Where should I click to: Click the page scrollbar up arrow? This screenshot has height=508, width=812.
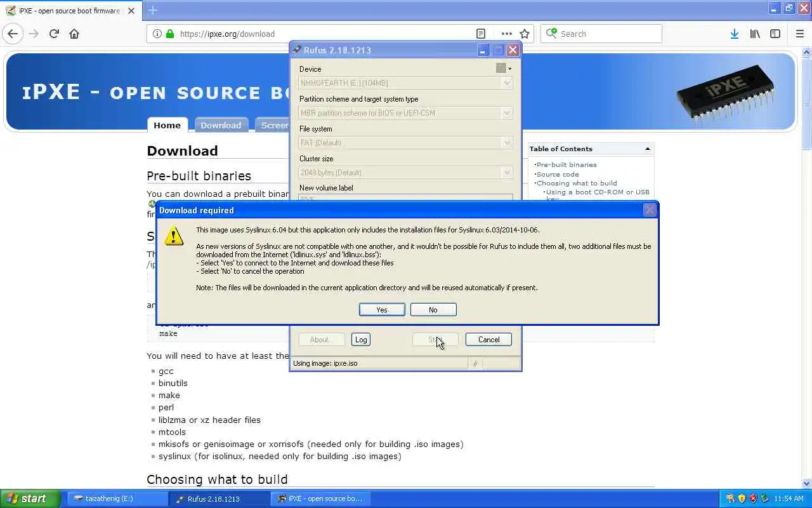point(806,52)
